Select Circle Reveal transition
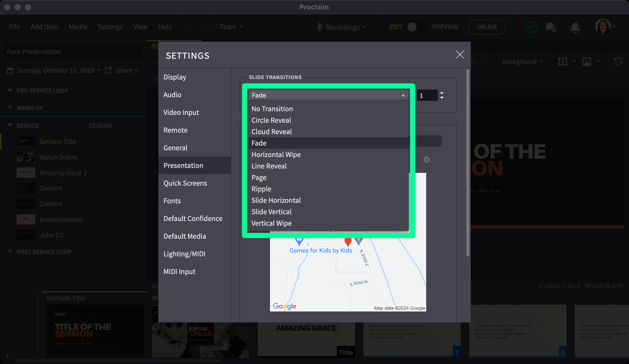The image size is (629, 364). pyautogui.click(x=328, y=120)
